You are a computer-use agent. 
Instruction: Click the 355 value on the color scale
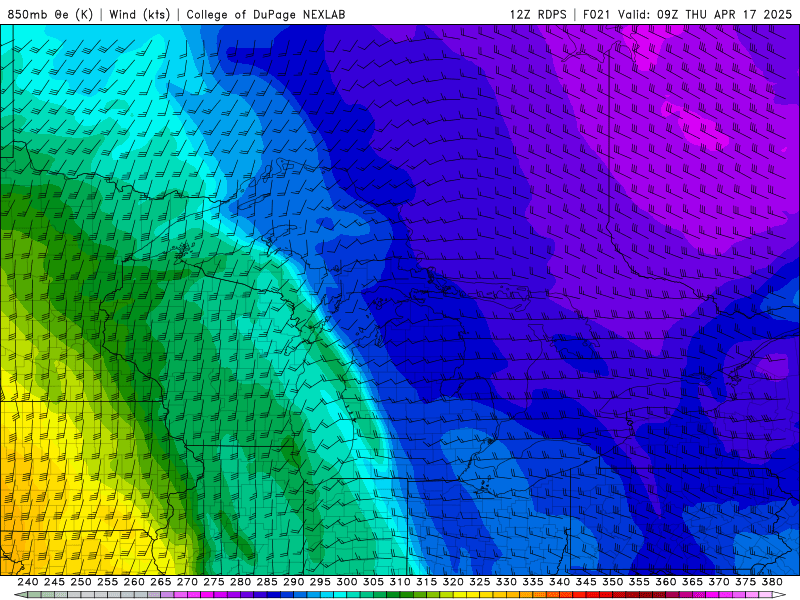(639, 582)
